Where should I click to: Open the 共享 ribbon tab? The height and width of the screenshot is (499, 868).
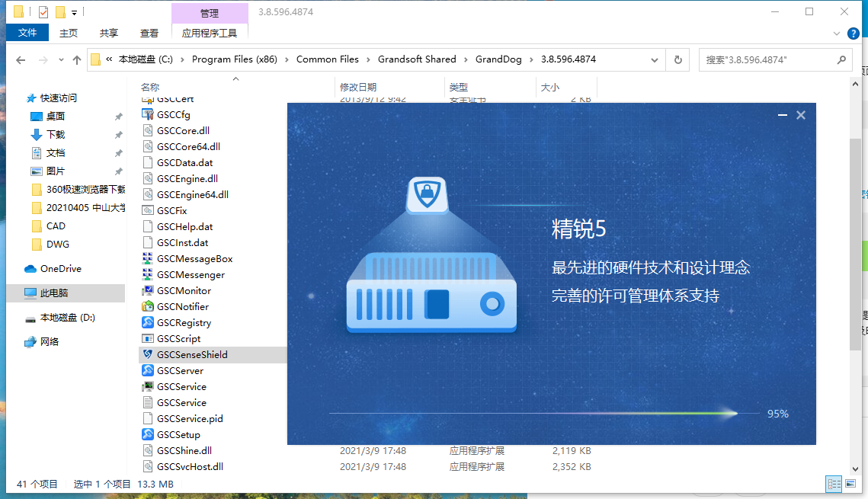click(108, 34)
